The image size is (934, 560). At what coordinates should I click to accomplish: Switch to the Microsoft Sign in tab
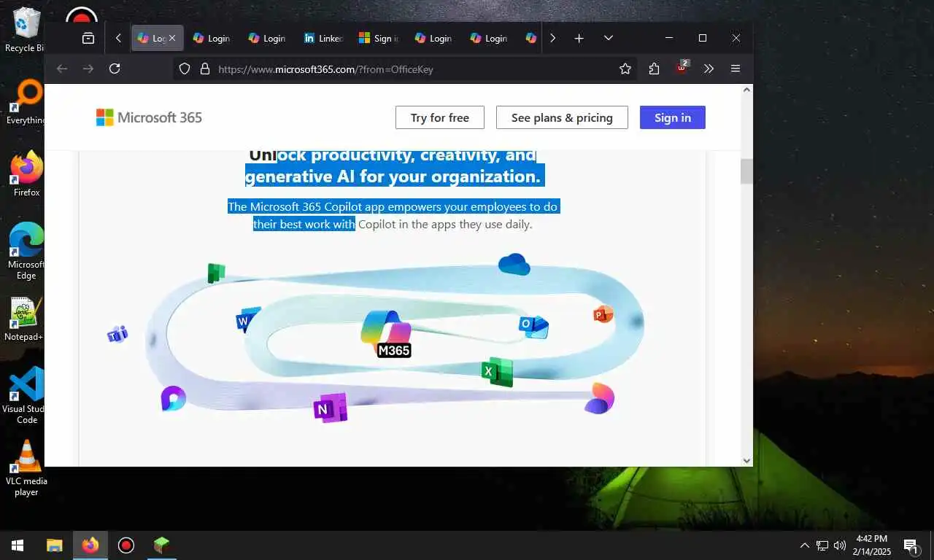pyautogui.click(x=379, y=38)
